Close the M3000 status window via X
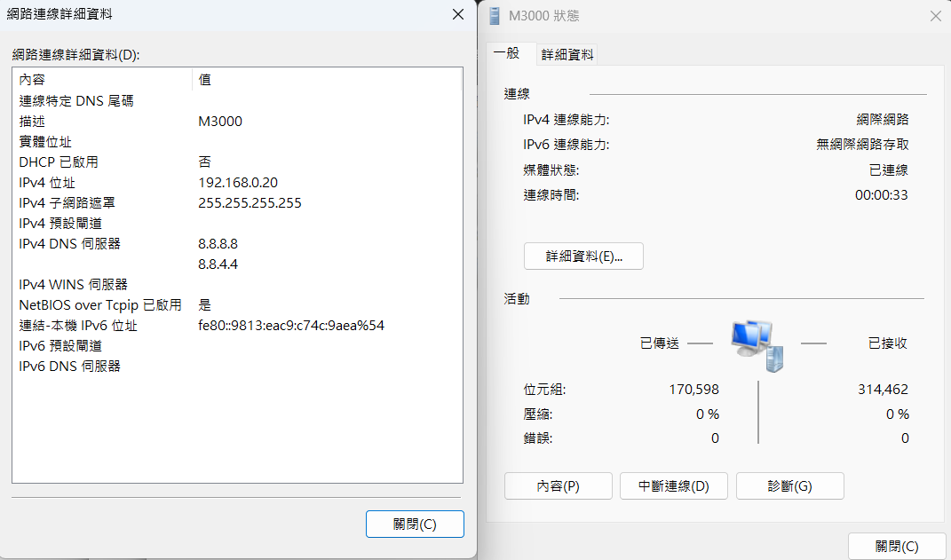The image size is (951, 560). [934, 16]
